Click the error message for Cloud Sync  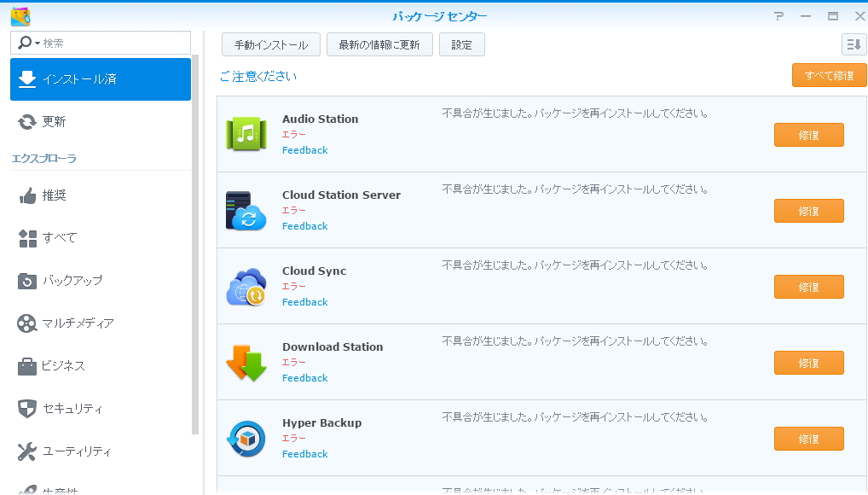tap(576, 265)
